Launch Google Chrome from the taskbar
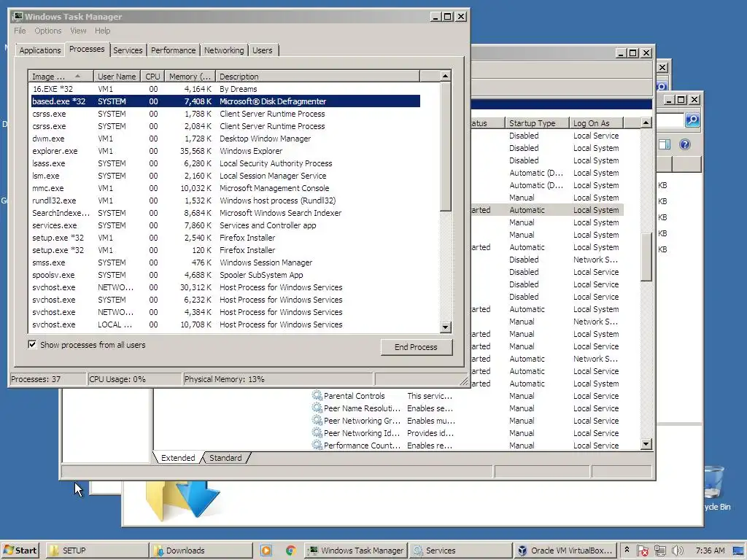 click(290, 551)
